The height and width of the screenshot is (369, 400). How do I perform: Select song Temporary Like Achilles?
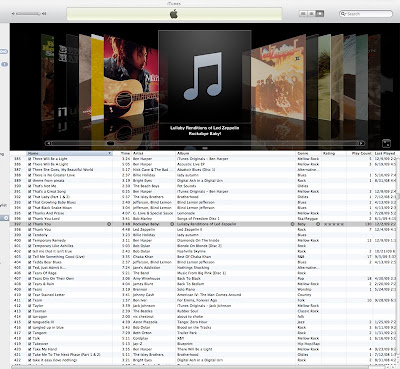[53, 246]
